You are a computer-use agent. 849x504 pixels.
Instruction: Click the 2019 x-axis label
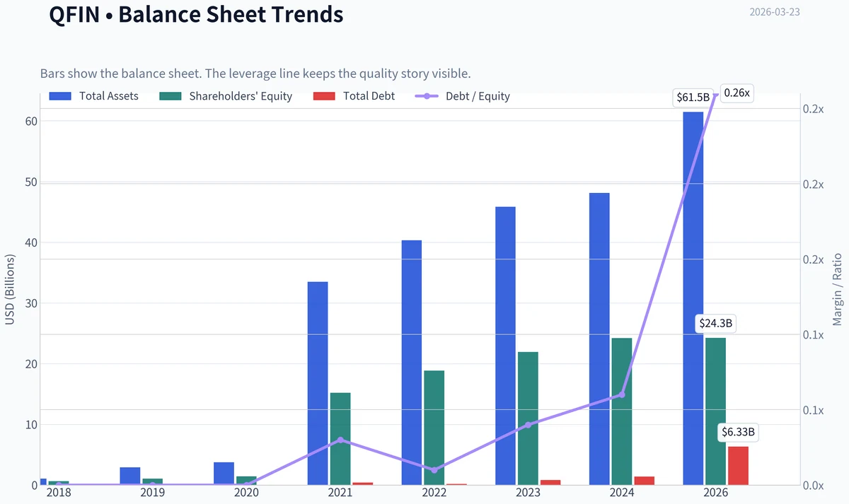(x=152, y=492)
